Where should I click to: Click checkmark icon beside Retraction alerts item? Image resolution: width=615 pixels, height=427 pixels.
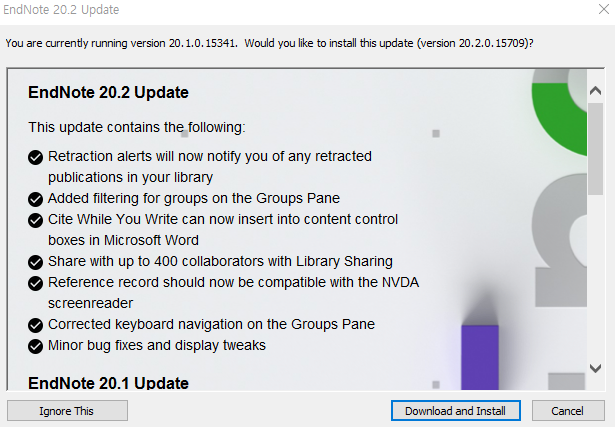35,157
